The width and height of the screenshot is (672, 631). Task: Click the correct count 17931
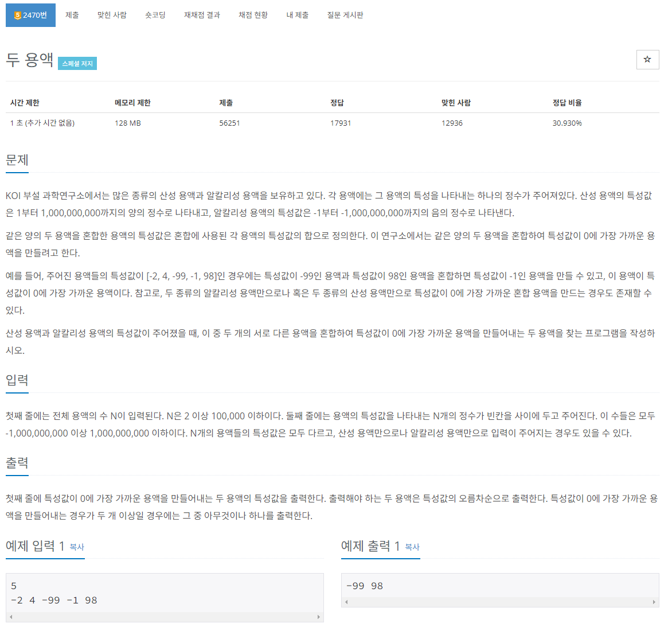click(x=340, y=123)
